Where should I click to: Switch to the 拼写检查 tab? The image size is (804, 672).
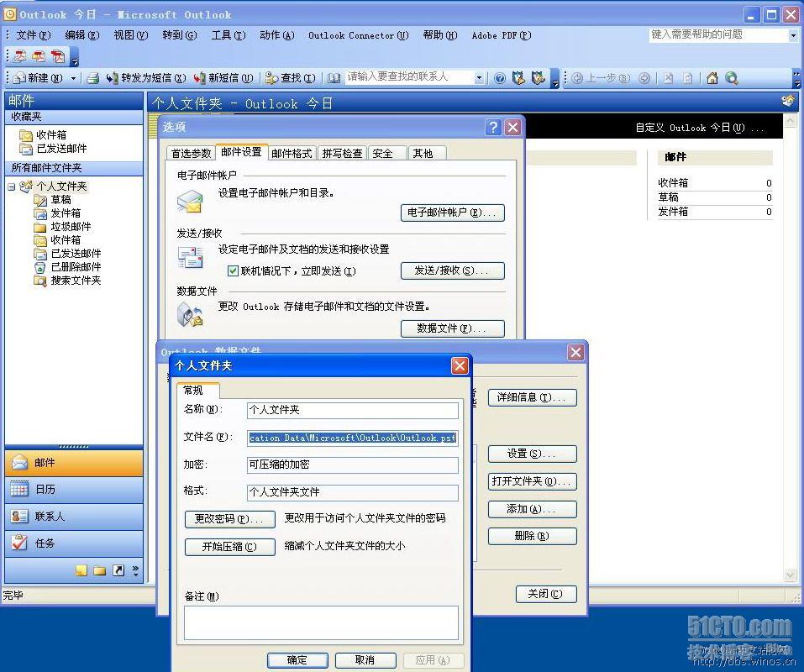click(342, 153)
